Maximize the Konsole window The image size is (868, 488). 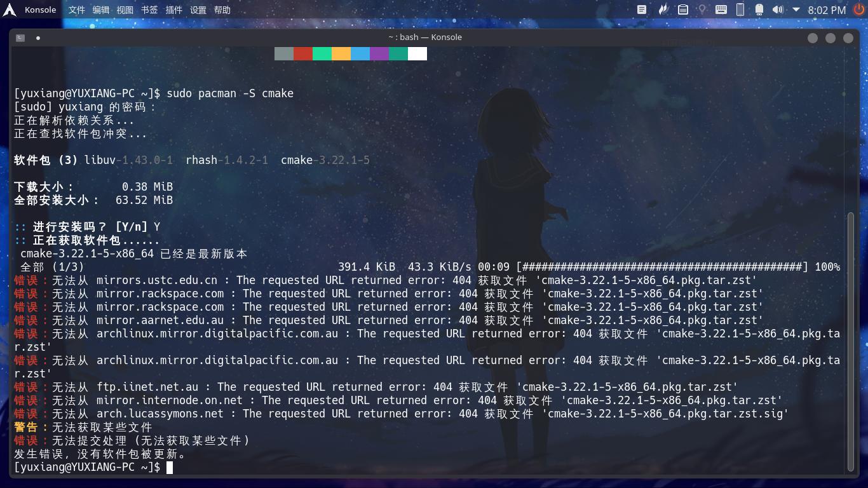coord(830,38)
